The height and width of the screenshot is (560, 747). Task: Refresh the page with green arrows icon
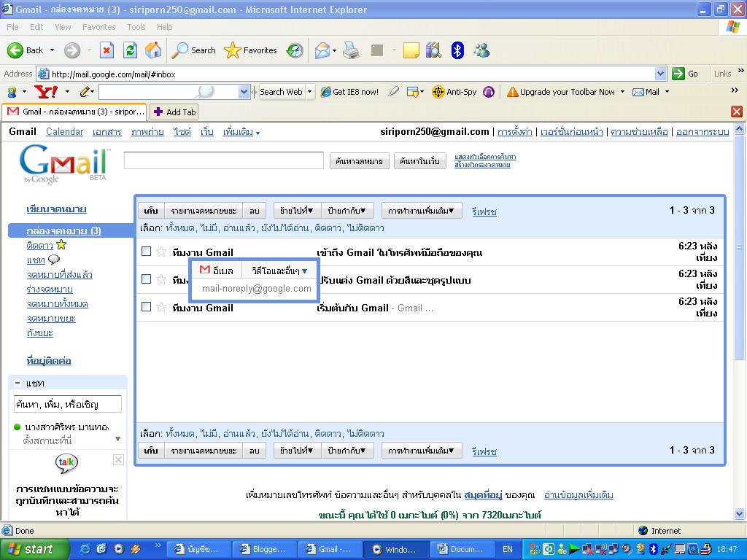(x=130, y=50)
